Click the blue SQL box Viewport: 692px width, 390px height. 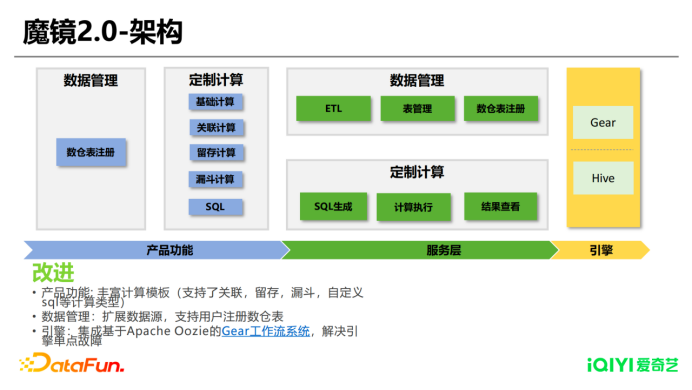click(215, 207)
